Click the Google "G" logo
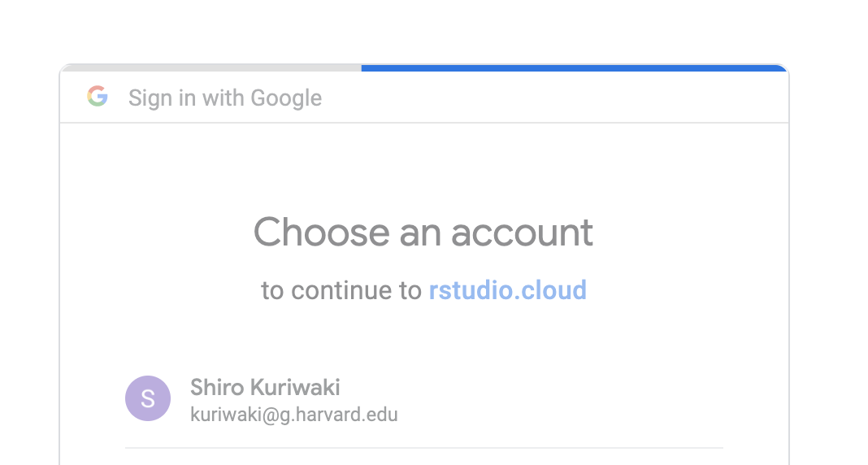Screen dimensions: 868x465 point(98,97)
